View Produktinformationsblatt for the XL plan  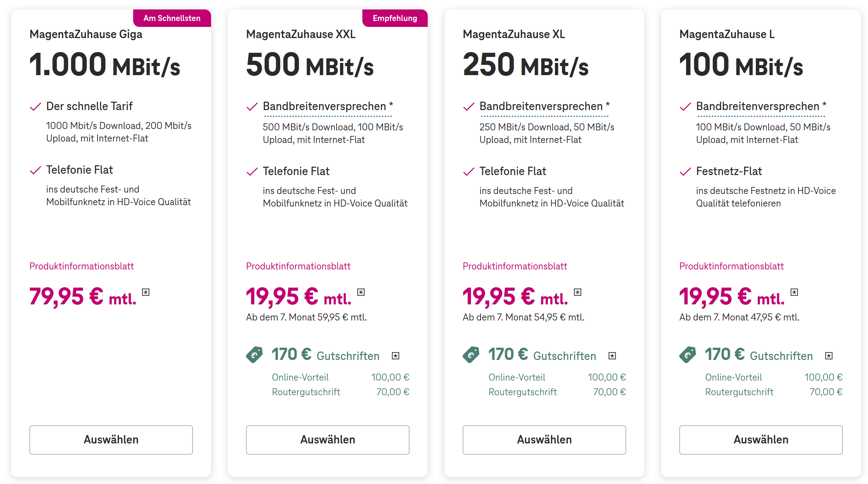click(x=515, y=266)
